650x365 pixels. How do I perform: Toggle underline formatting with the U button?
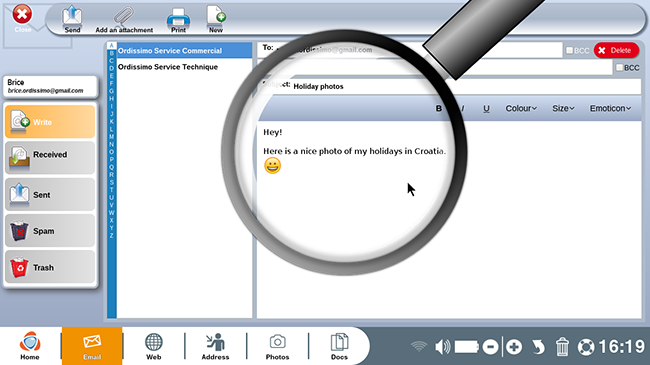(486, 108)
